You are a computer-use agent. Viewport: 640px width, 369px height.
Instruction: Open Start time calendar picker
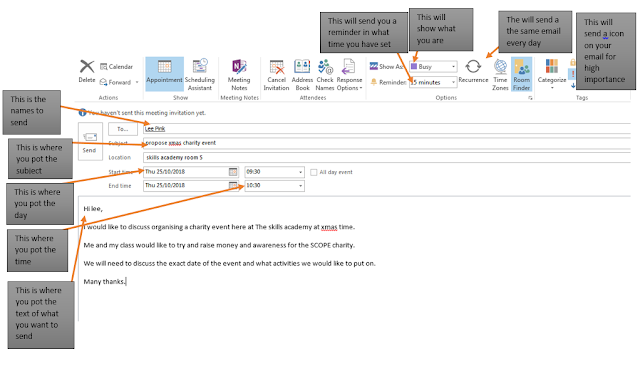233,172
